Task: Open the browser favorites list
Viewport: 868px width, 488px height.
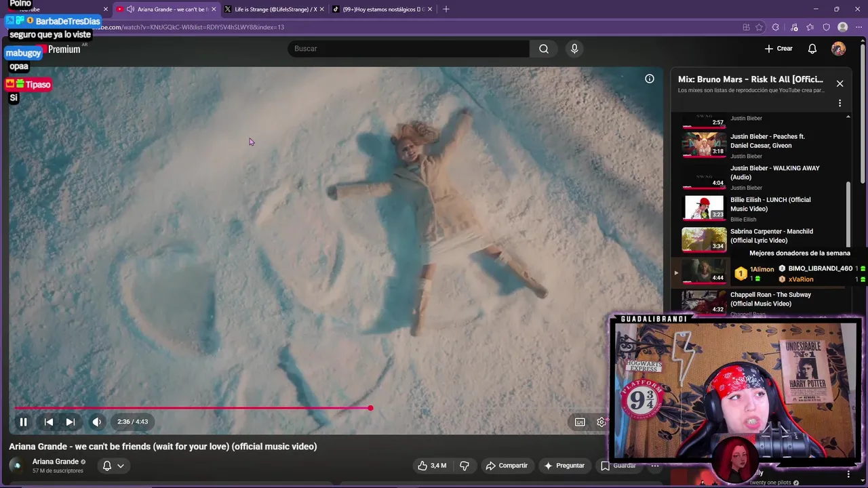Action: (x=810, y=27)
